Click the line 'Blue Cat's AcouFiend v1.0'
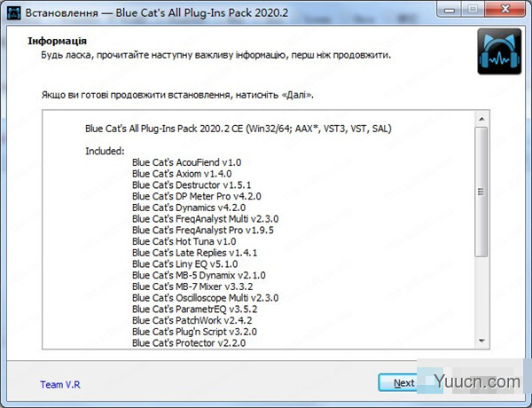Viewport: 532px width, 408px height. point(186,162)
